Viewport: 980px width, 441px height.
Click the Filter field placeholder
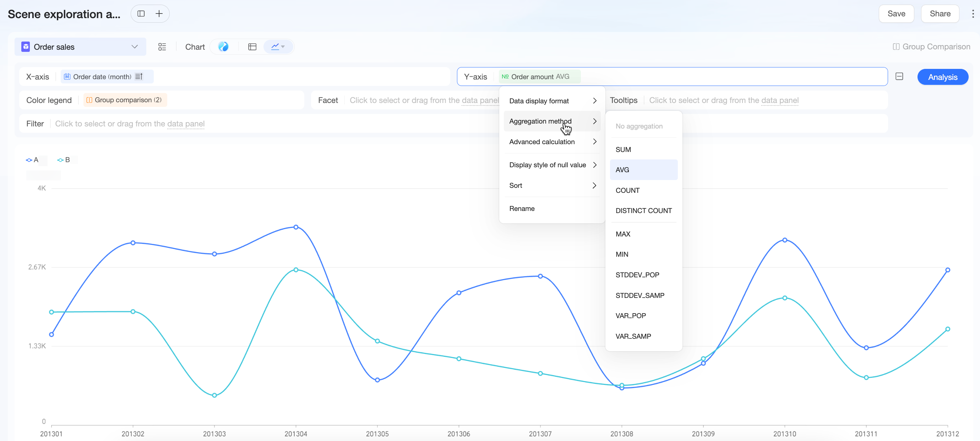pos(130,124)
